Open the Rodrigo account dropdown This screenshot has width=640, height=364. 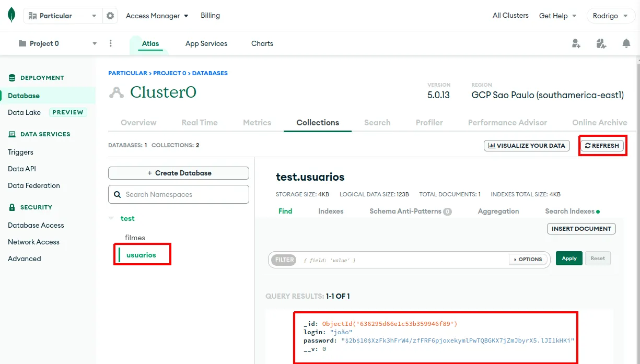click(x=609, y=16)
